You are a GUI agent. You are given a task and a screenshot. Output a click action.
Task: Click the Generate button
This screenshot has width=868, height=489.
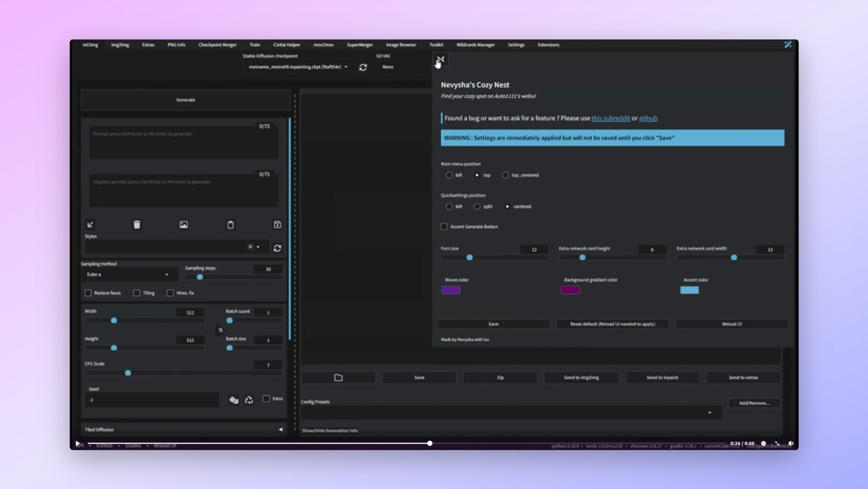(185, 100)
